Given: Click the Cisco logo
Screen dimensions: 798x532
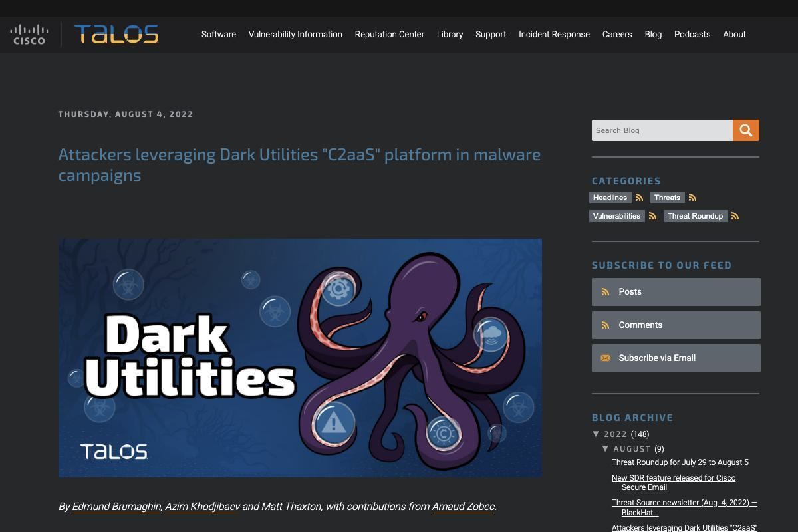Looking at the screenshot, I should 29,35.
